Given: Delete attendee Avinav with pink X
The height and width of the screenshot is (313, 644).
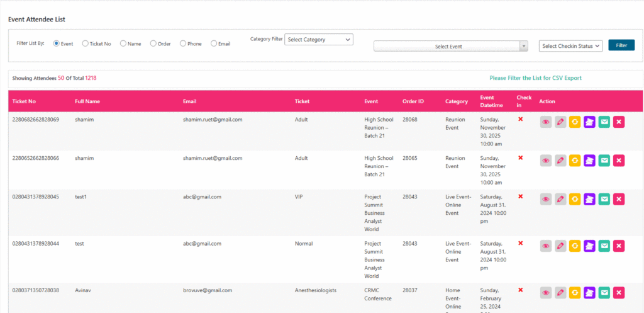Looking at the screenshot, I should click(619, 293).
